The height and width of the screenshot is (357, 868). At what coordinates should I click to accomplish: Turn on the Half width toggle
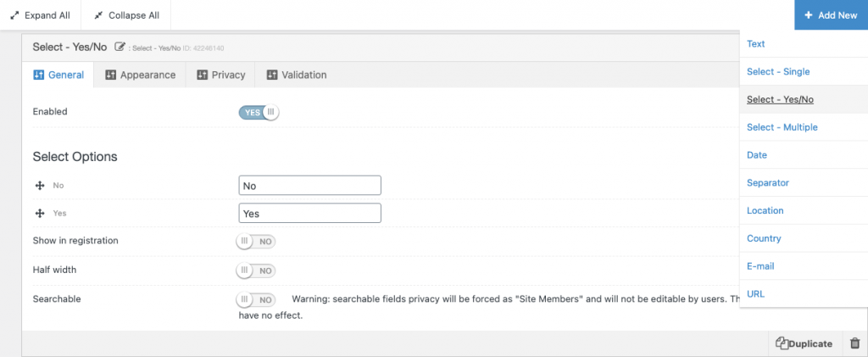click(x=256, y=271)
